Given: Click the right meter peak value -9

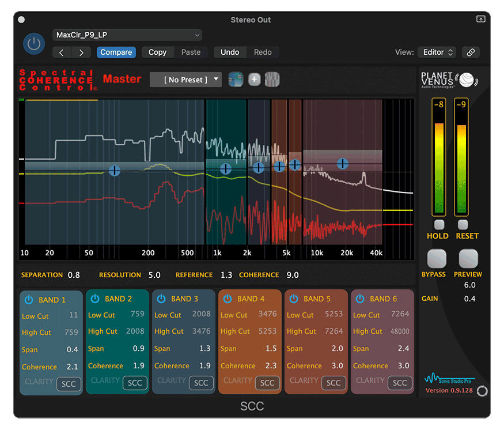Looking at the screenshot, I should pyautogui.click(x=461, y=104).
